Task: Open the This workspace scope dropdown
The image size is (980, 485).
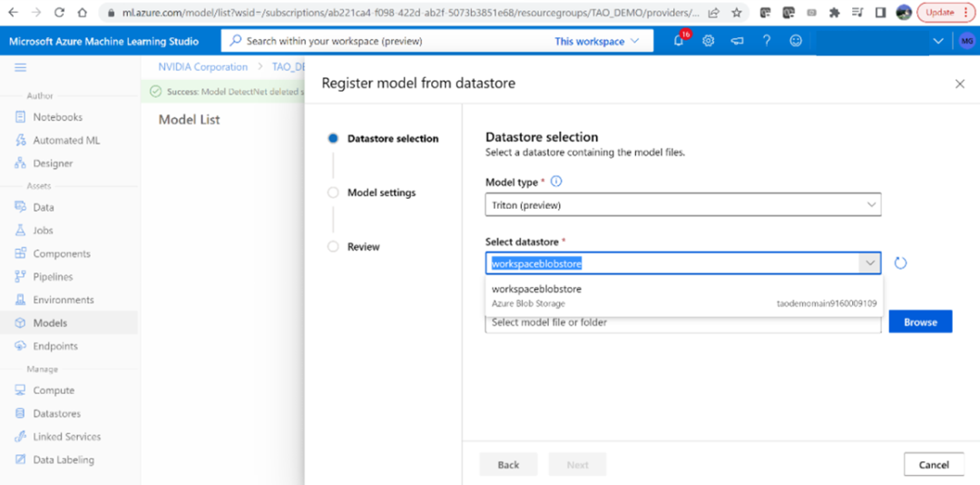Action: (597, 41)
